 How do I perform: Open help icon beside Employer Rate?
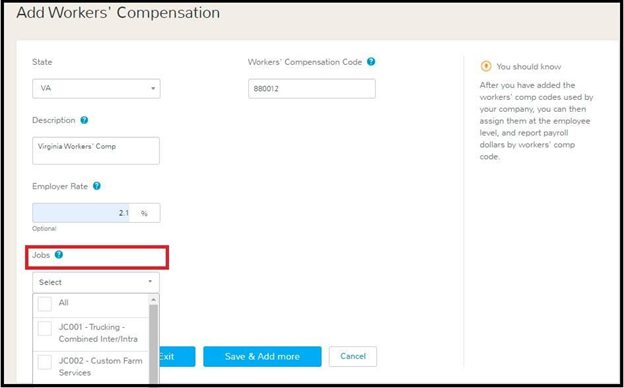[x=96, y=186]
